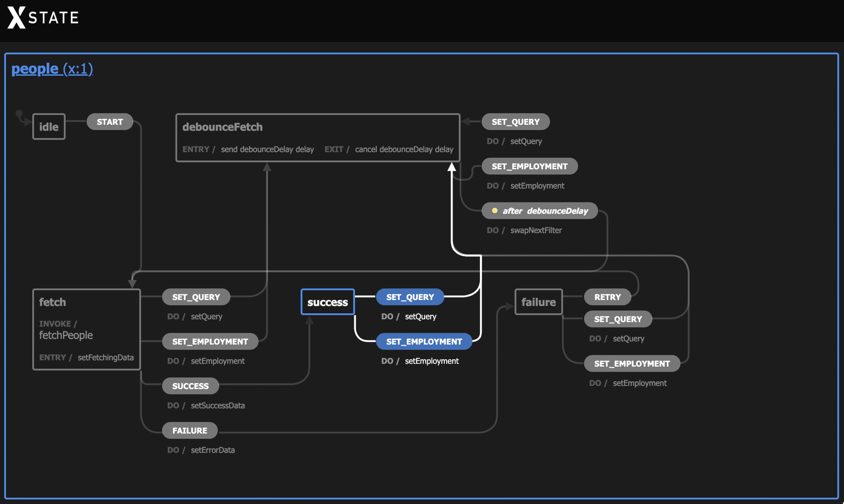Click the yellow dot on after debounceDelay
Image resolution: width=844 pixels, height=504 pixels.
coord(494,211)
